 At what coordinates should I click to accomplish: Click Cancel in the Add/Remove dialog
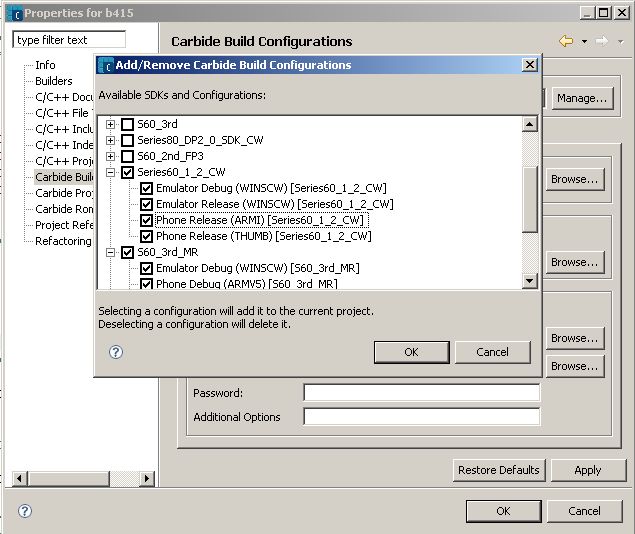pos(492,352)
